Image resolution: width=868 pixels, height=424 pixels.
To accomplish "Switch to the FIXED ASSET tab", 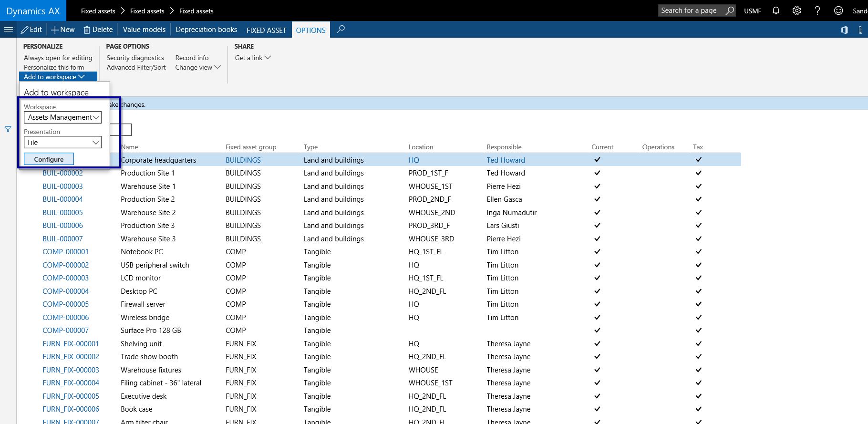I will [266, 30].
